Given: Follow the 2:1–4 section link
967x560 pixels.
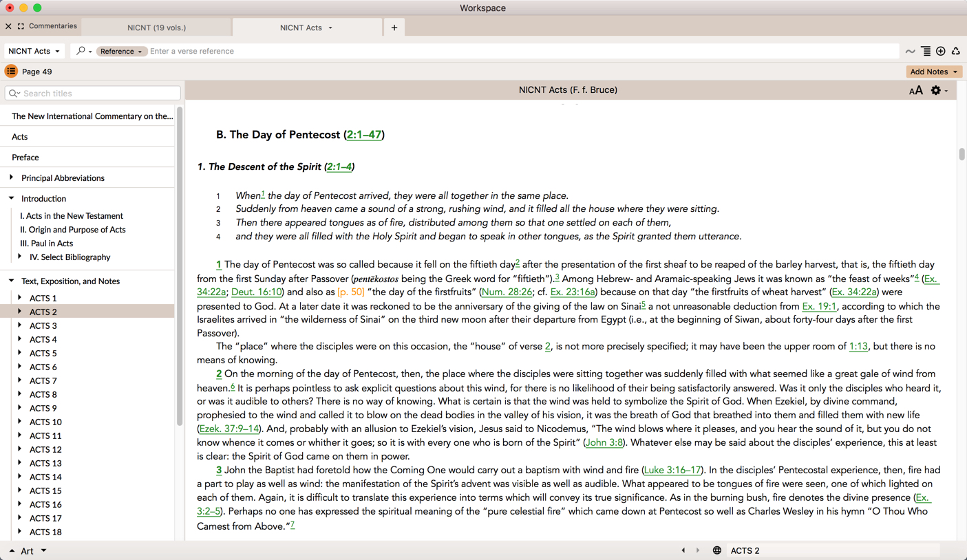Looking at the screenshot, I should click(339, 167).
